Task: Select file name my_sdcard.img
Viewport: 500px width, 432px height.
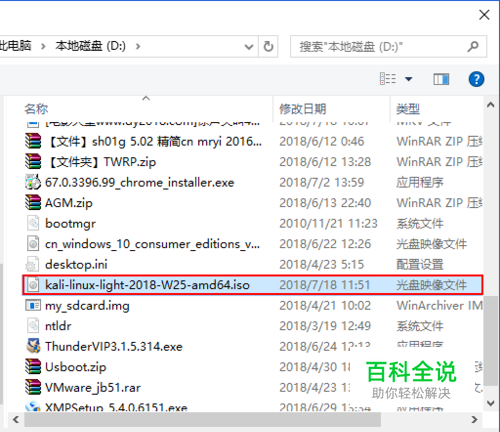Action: (87, 306)
